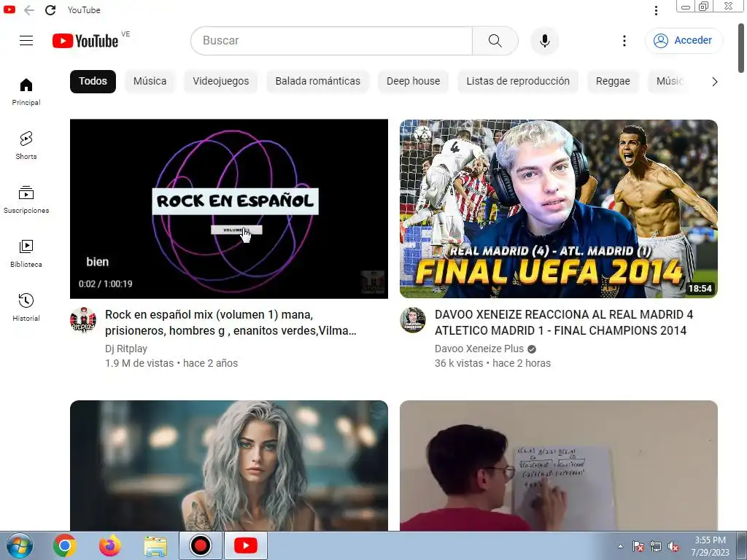
Task: Open Suscripciones in sidebar
Action: tap(26, 200)
